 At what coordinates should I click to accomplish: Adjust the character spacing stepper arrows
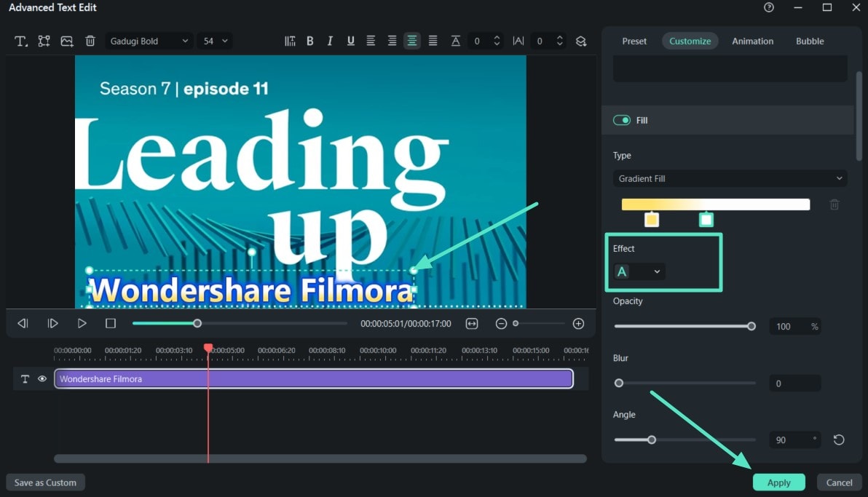[560, 41]
